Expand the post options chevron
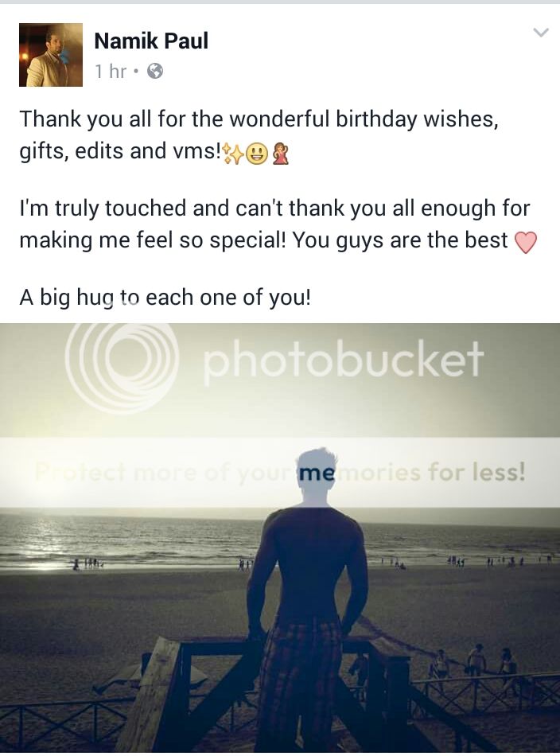 pyautogui.click(x=541, y=33)
